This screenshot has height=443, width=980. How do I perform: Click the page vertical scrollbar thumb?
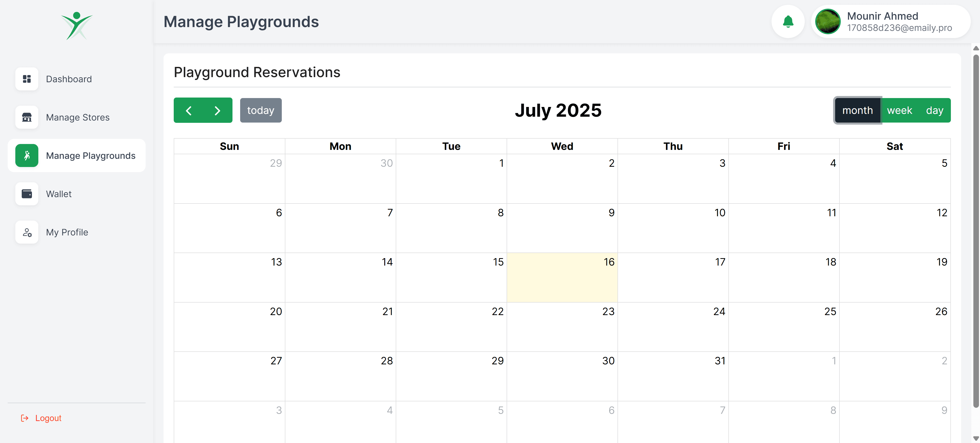pos(975,228)
